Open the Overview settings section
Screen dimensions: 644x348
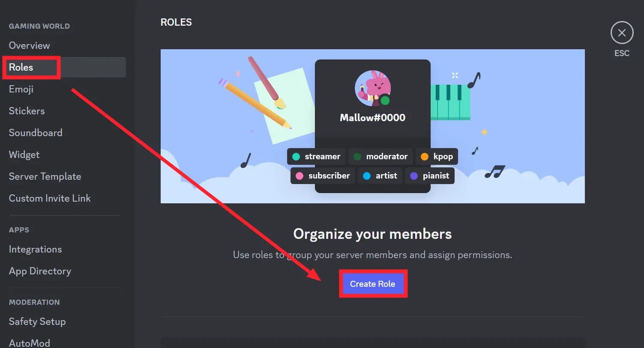click(x=29, y=45)
